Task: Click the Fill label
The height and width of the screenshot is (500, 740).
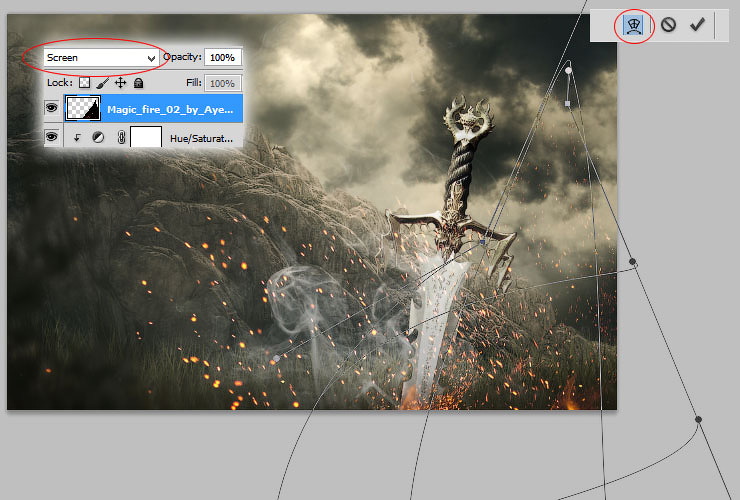Action: coord(193,83)
